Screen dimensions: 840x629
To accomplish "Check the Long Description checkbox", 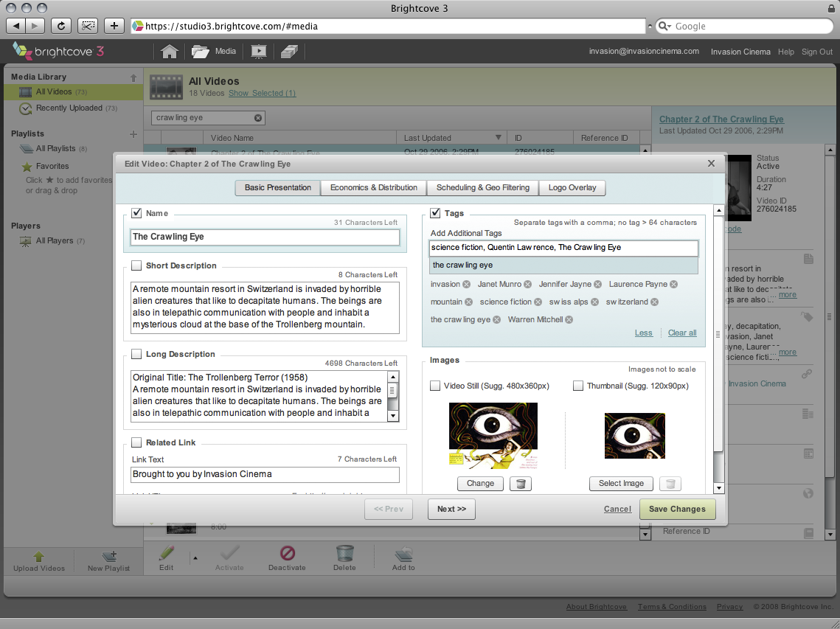I will (x=136, y=354).
